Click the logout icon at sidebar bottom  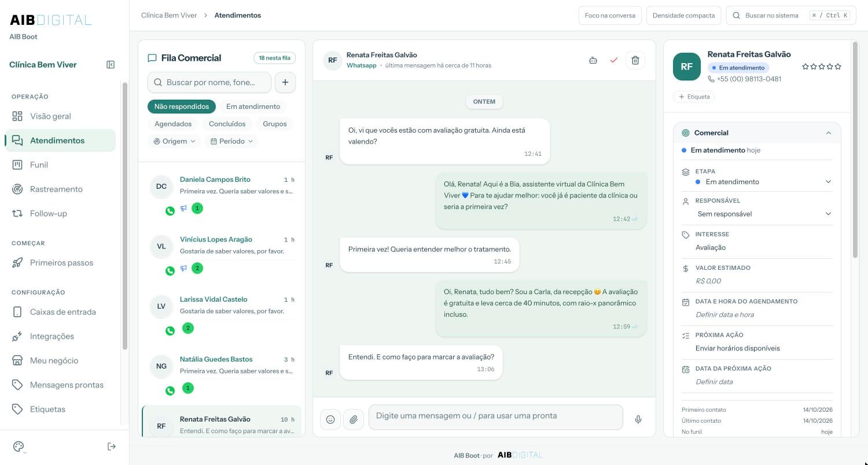click(x=112, y=446)
